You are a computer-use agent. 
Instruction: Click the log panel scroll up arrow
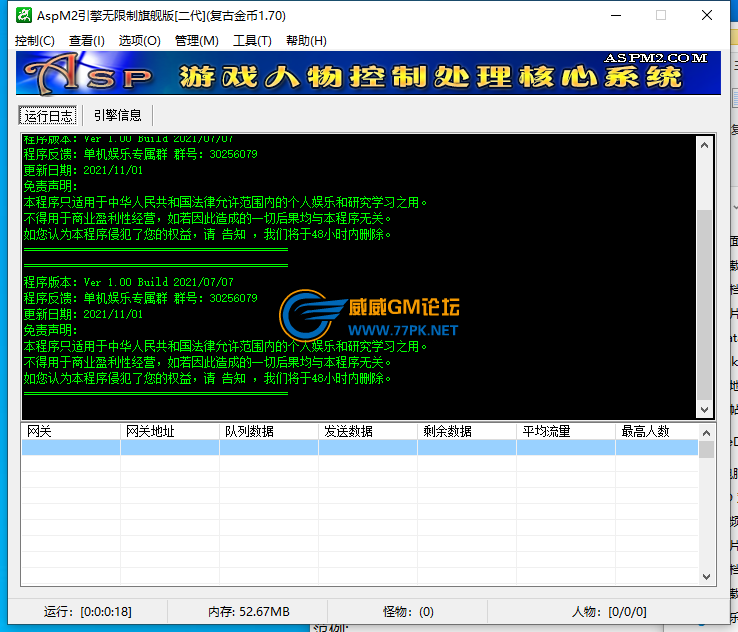click(x=704, y=145)
